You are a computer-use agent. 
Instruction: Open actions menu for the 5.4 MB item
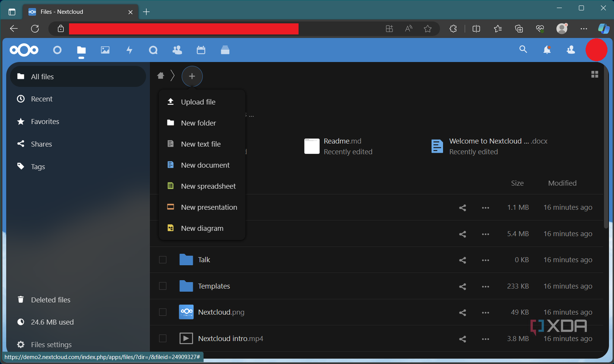pos(485,234)
